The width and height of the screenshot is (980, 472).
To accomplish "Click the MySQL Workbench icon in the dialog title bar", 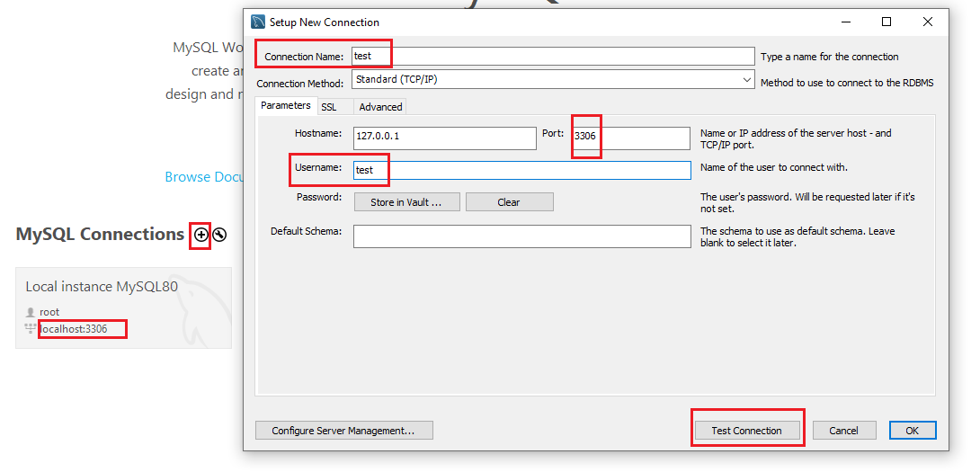I will [257, 22].
